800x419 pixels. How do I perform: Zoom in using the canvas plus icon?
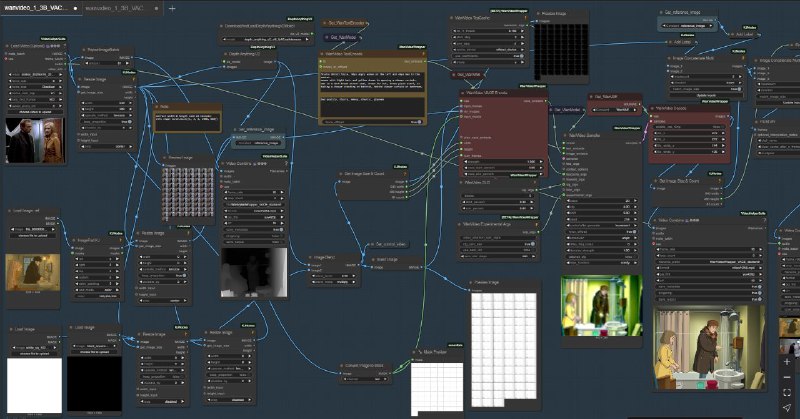787,361
